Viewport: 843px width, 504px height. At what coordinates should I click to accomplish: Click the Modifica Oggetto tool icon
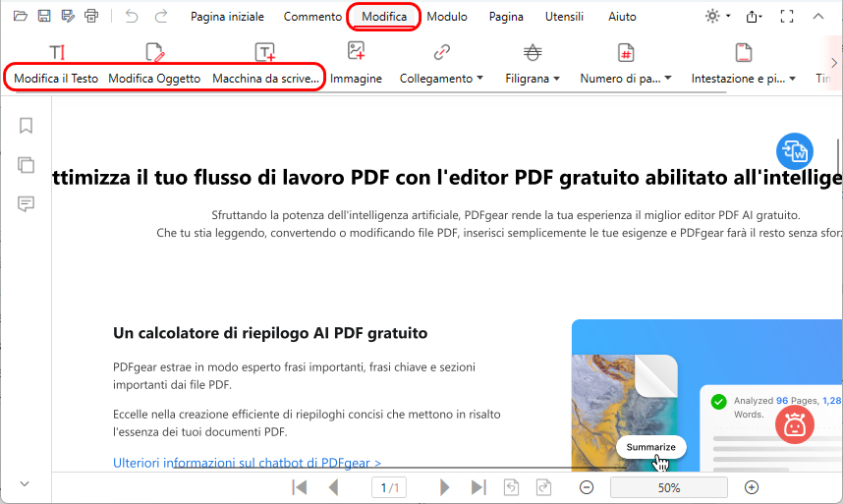click(154, 53)
